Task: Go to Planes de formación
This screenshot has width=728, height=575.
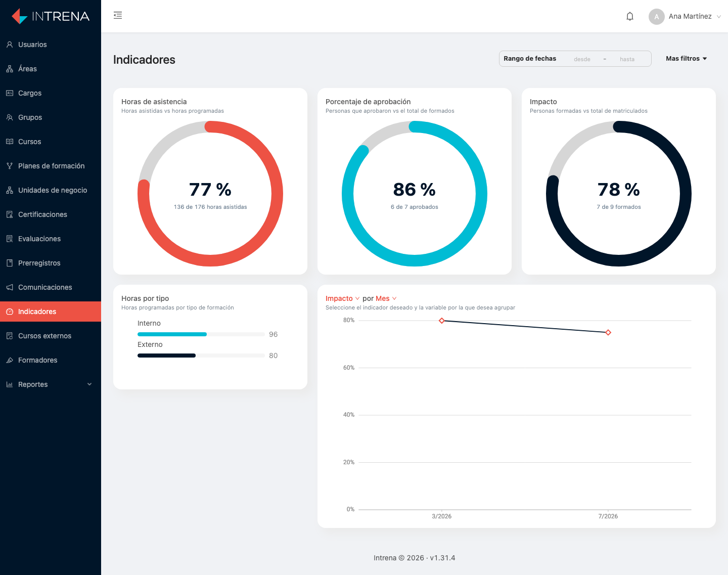Action: coord(51,166)
